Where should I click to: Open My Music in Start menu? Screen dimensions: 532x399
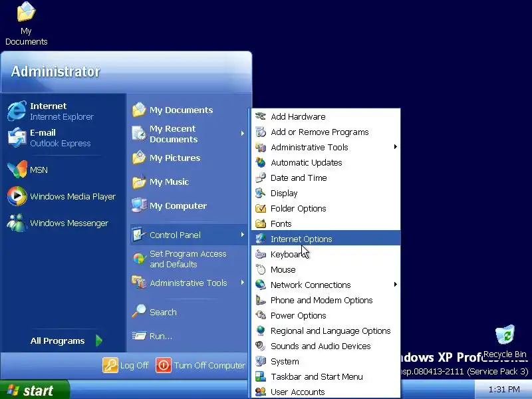point(188,182)
